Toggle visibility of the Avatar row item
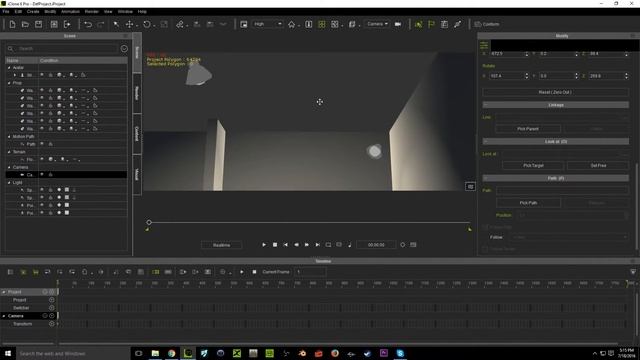 [42, 75]
